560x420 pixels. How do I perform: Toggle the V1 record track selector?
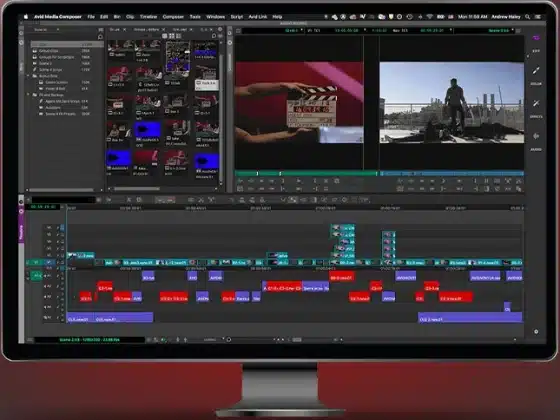[49, 262]
